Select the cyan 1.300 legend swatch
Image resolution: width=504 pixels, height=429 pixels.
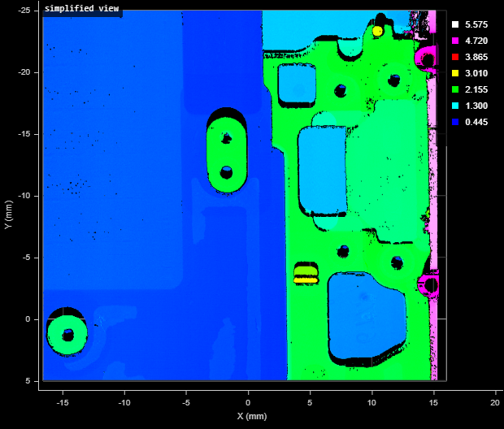[x=455, y=106]
